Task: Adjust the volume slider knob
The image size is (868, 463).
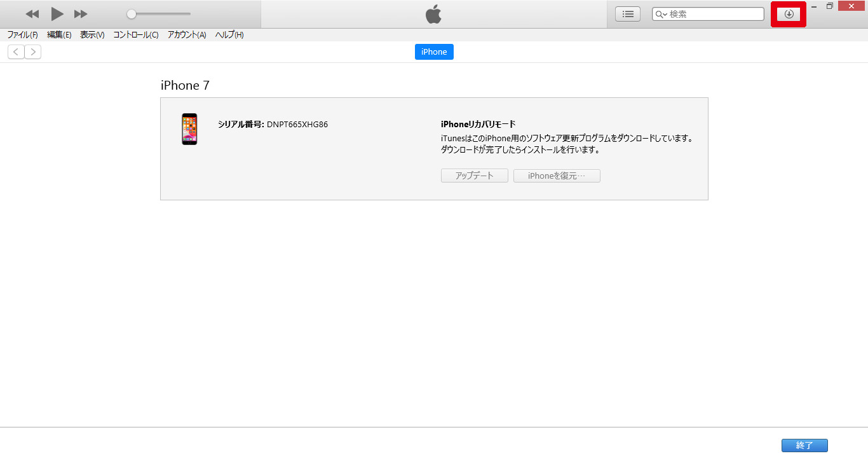Action: (132, 14)
